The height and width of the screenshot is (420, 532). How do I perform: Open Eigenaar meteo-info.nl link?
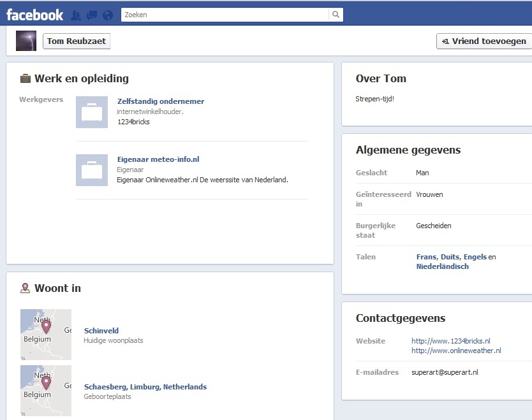[x=158, y=159]
